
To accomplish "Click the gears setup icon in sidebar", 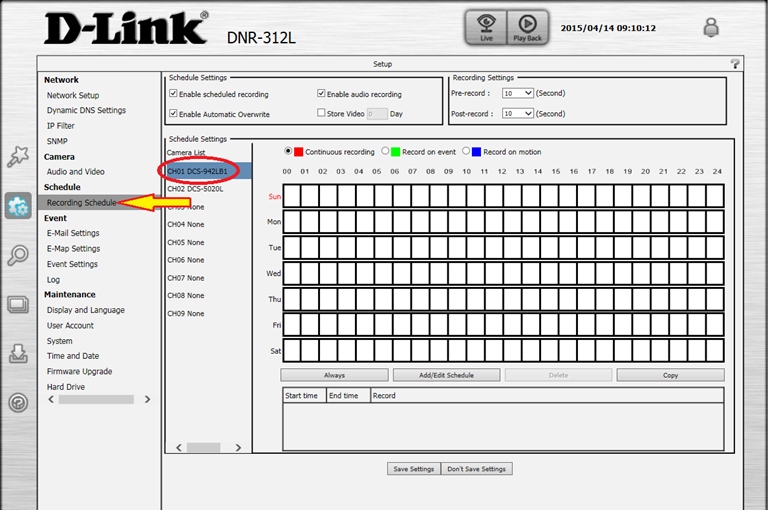I will [18, 206].
